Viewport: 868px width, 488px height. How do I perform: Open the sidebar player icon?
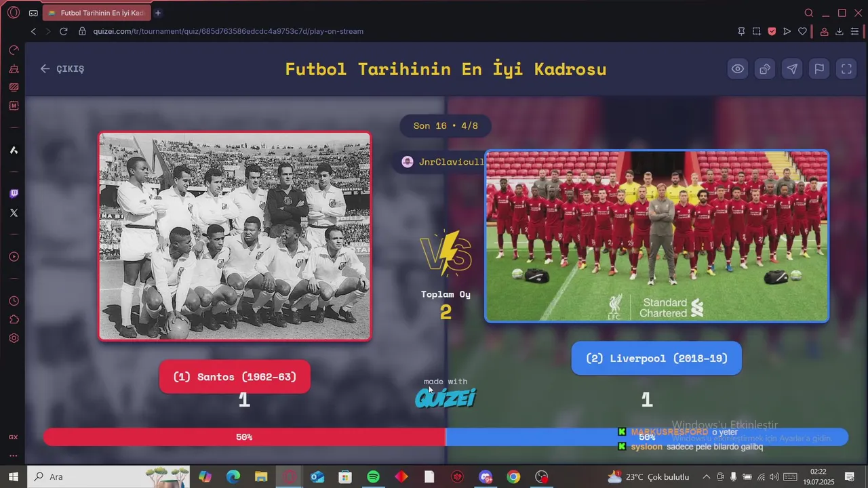14,257
